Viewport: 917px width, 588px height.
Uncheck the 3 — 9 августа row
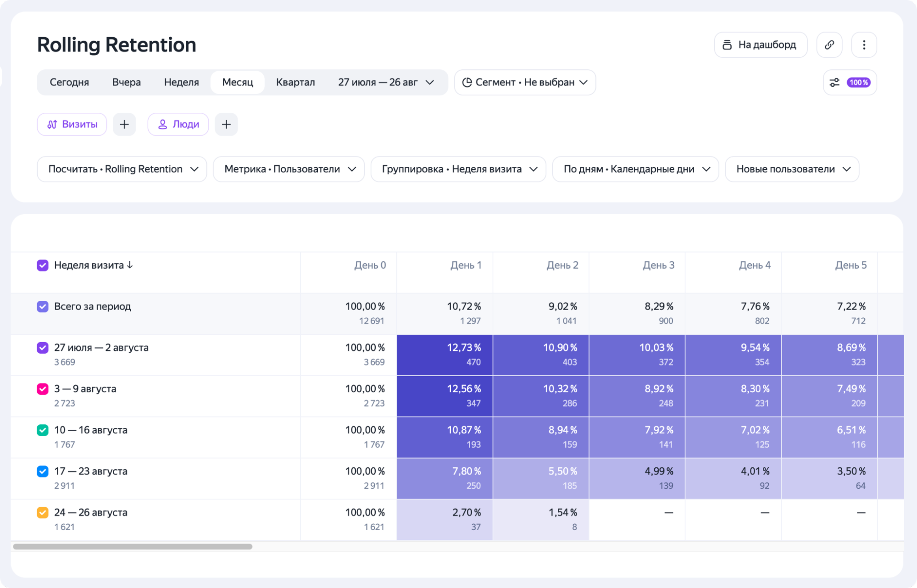coord(43,389)
